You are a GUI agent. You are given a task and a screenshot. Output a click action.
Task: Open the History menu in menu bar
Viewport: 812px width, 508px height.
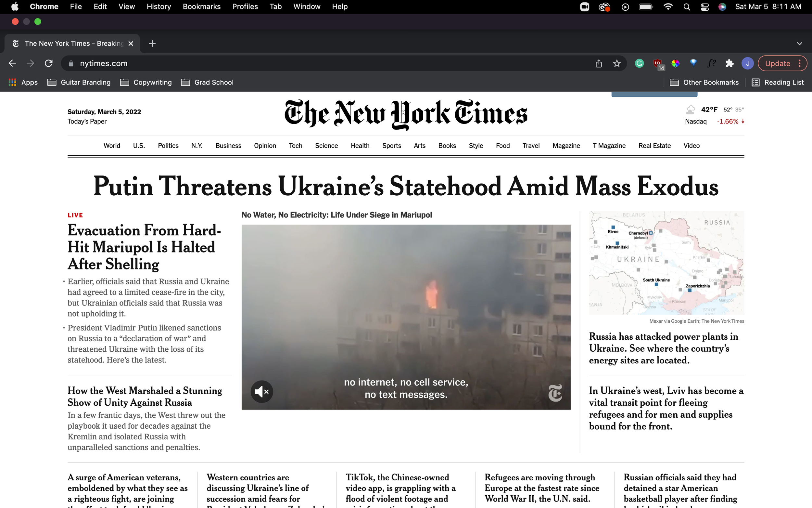(159, 7)
